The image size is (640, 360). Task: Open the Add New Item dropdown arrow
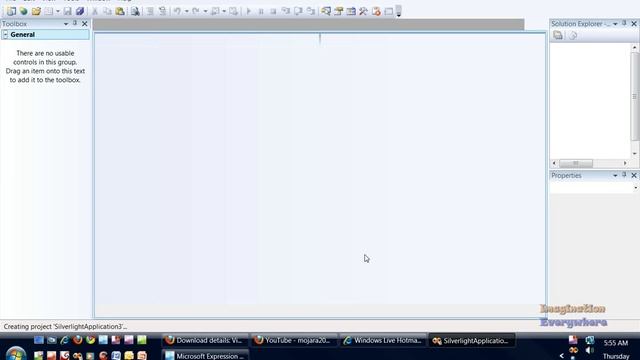(58, 11)
